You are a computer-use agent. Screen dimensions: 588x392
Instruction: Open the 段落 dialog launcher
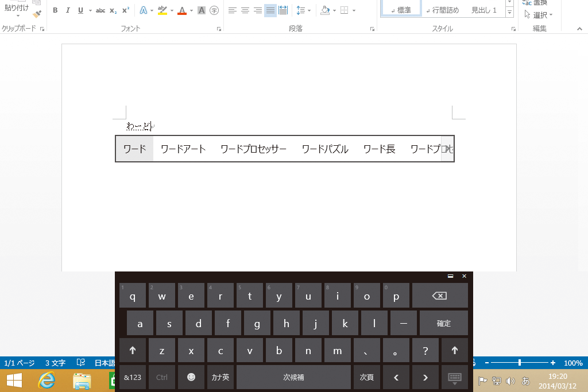pyautogui.click(x=372, y=29)
